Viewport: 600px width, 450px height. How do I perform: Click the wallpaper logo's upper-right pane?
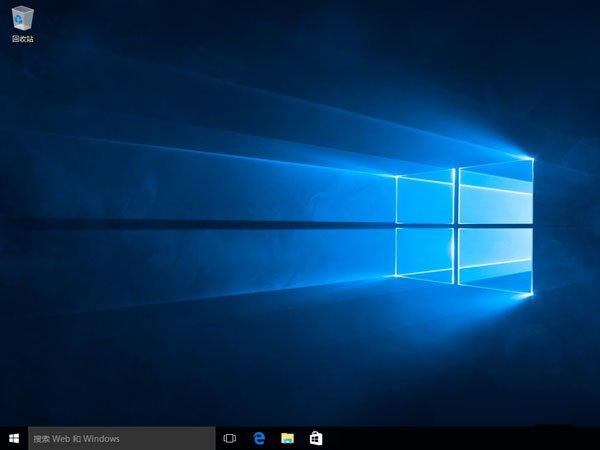[x=495, y=192]
